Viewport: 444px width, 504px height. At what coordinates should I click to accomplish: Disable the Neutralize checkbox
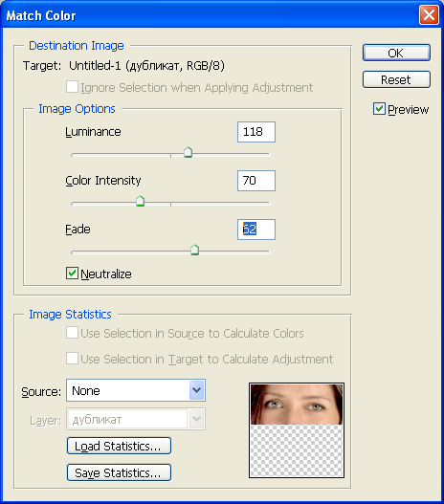point(72,274)
